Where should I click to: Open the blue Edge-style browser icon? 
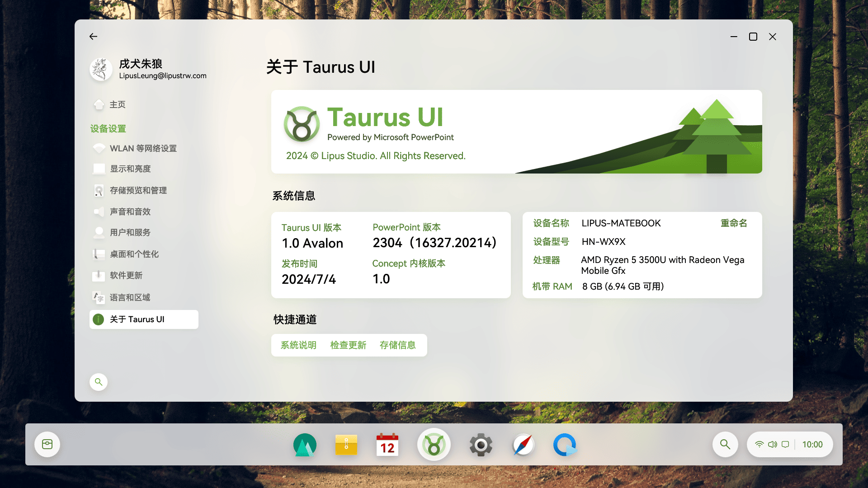pos(565,445)
